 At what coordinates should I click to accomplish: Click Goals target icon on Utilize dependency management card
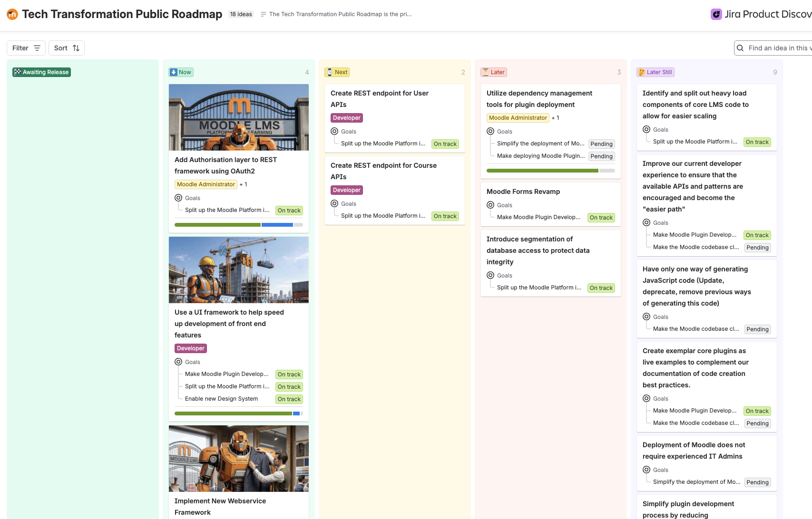point(490,131)
